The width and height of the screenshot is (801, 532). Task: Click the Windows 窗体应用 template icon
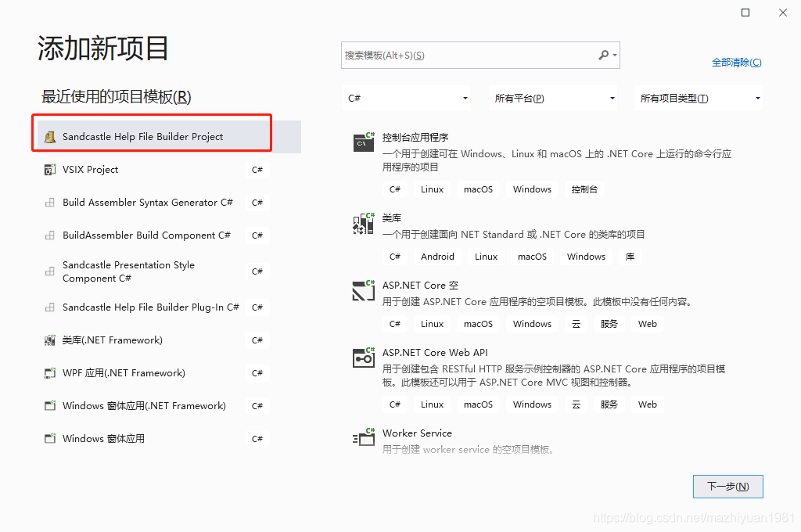pyautogui.click(x=49, y=438)
